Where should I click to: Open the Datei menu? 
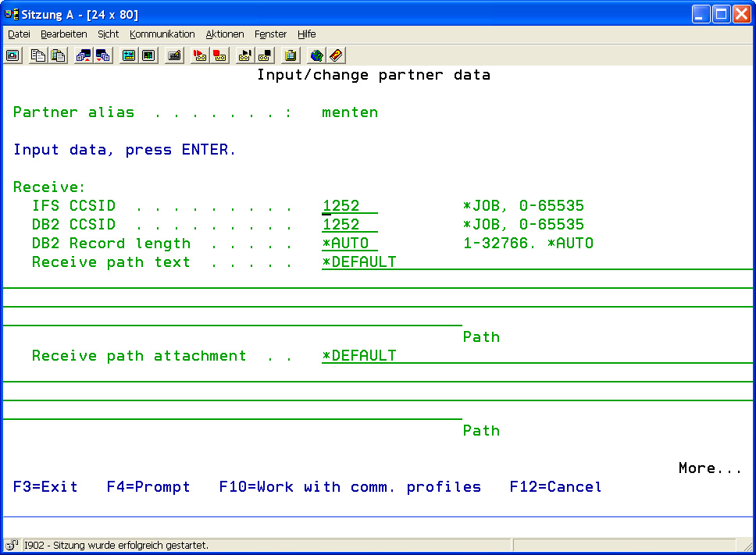(19, 34)
